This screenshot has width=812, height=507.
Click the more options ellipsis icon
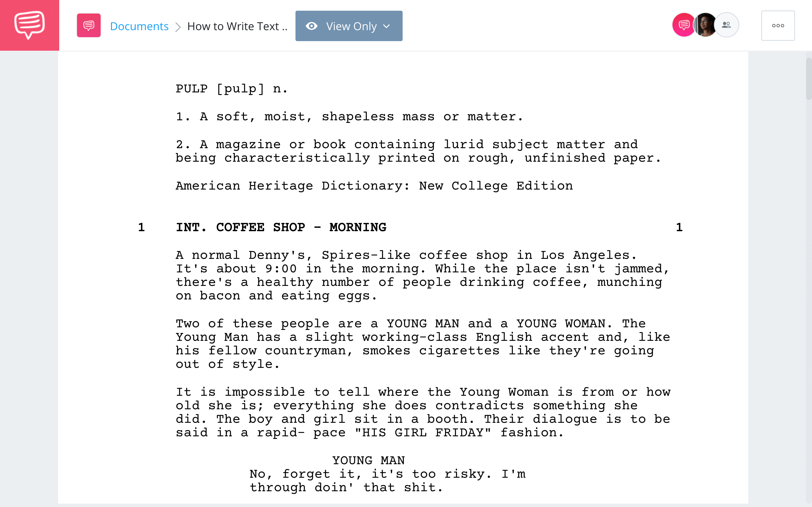coord(778,25)
